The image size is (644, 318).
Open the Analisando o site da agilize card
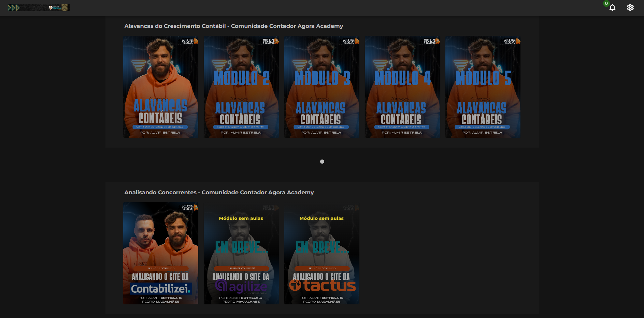[x=241, y=253]
